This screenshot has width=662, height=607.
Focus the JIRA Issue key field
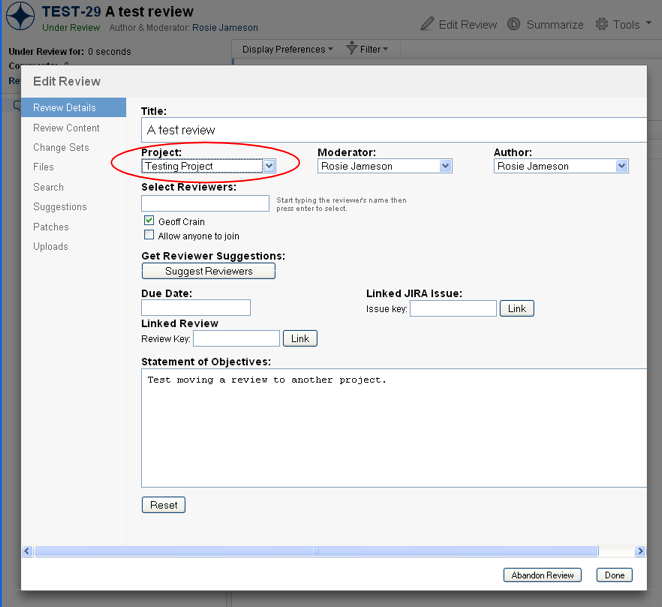453,309
